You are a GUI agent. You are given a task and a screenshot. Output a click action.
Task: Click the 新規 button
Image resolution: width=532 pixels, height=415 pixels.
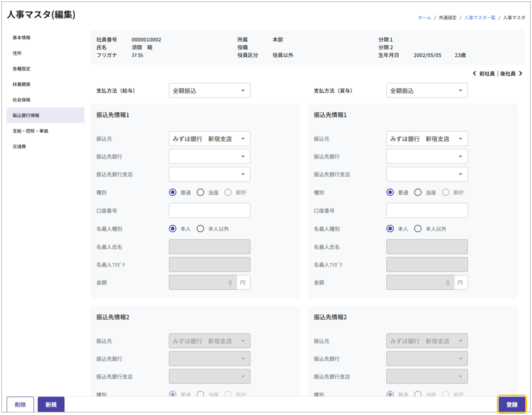[51, 405]
